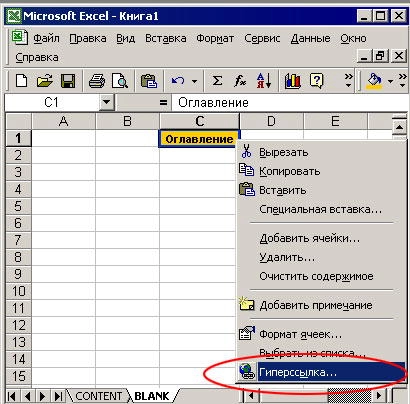The image size is (410, 404).
Task: Open the Формат menu
Action: (x=215, y=39)
